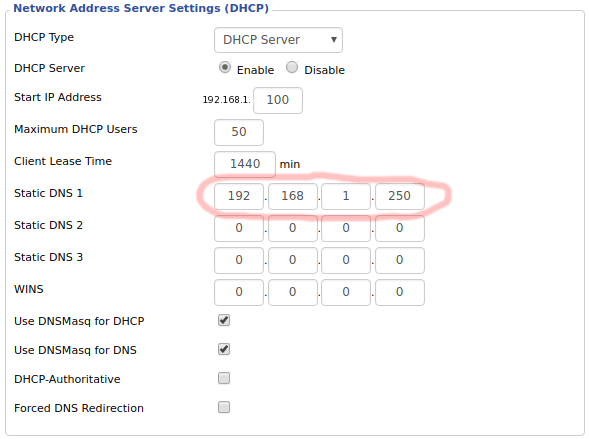Click WINS second octet field
The height and width of the screenshot is (439, 589).
[x=293, y=292]
